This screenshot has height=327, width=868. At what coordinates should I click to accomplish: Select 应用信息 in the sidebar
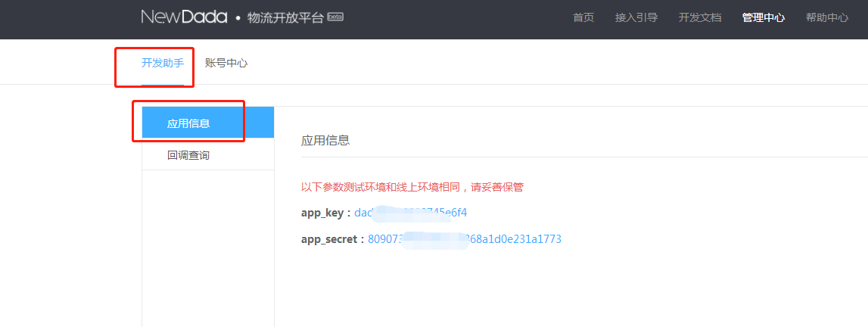point(208,123)
